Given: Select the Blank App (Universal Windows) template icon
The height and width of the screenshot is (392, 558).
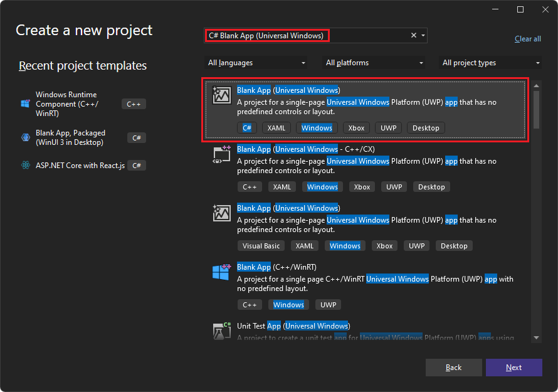Looking at the screenshot, I should click(x=222, y=96).
